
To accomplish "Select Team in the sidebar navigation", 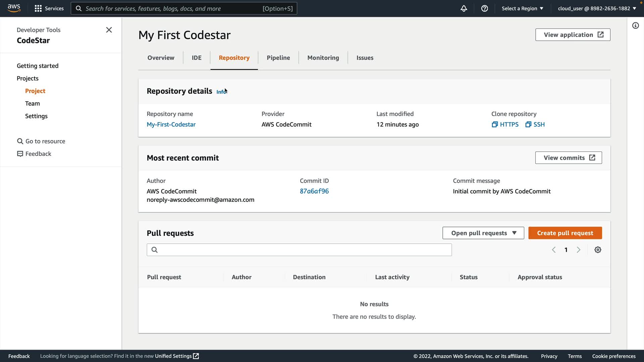I will 33,104.
